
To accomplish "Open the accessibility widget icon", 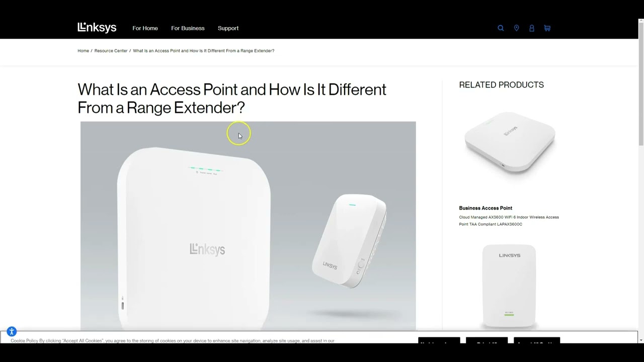I will [12, 331].
